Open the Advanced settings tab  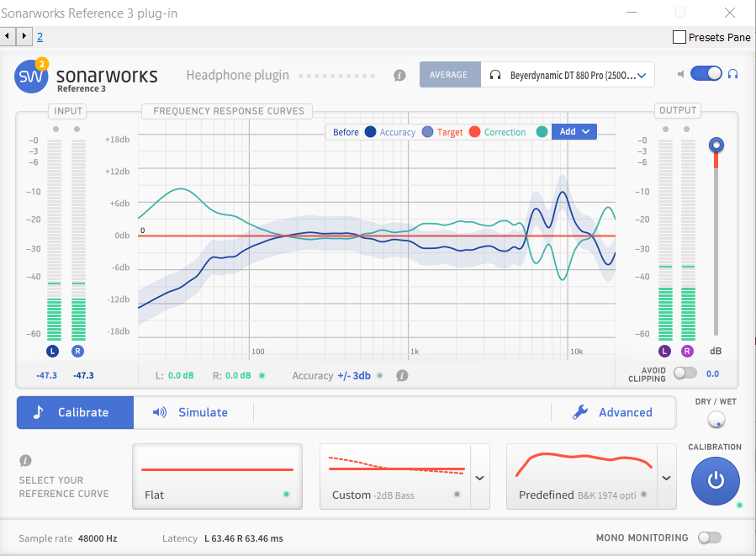point(613,412)
